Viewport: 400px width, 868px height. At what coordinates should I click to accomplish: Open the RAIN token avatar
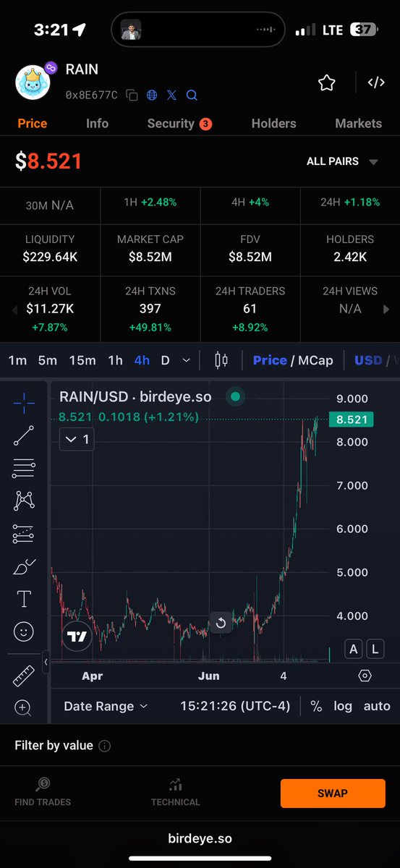pos(33,82)
